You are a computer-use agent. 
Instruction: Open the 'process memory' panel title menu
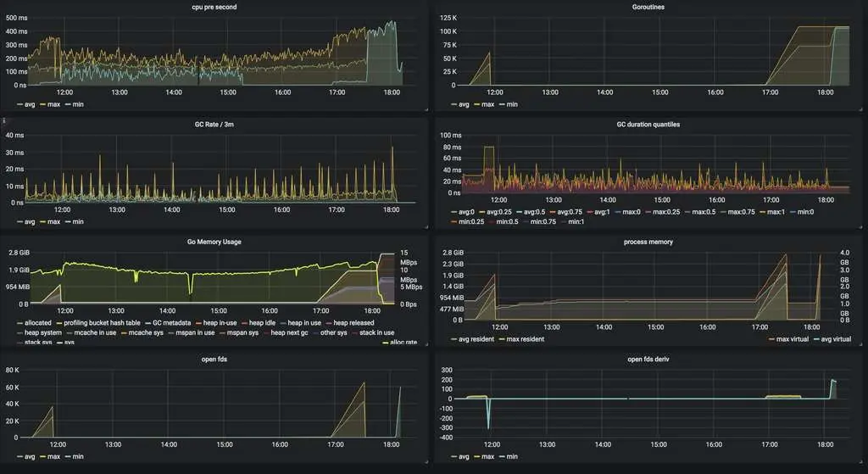coord(648,242)
